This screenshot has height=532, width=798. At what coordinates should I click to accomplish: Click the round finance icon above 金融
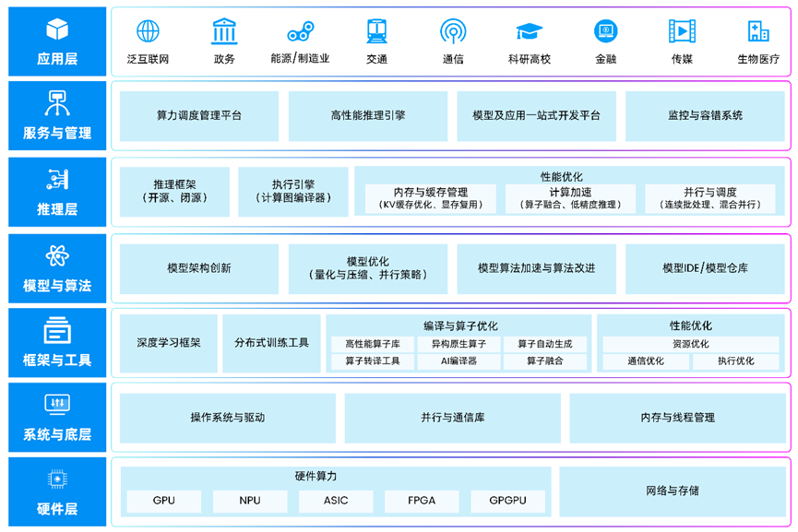[x=605, y=31]
